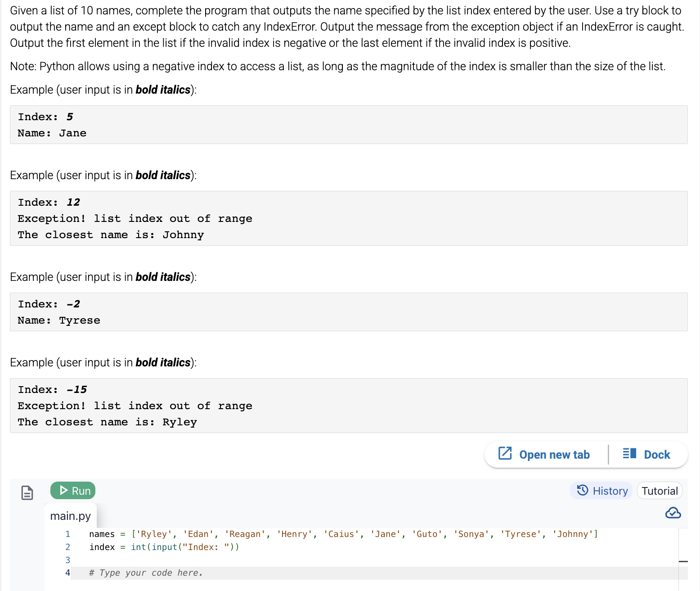Open the file list document icon
700x591 pixels.
27,492
